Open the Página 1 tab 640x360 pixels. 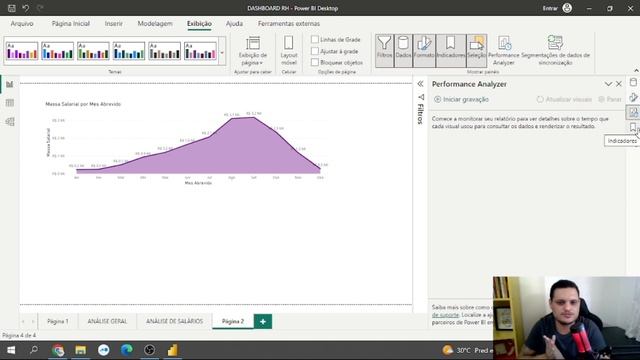(58, 321)
